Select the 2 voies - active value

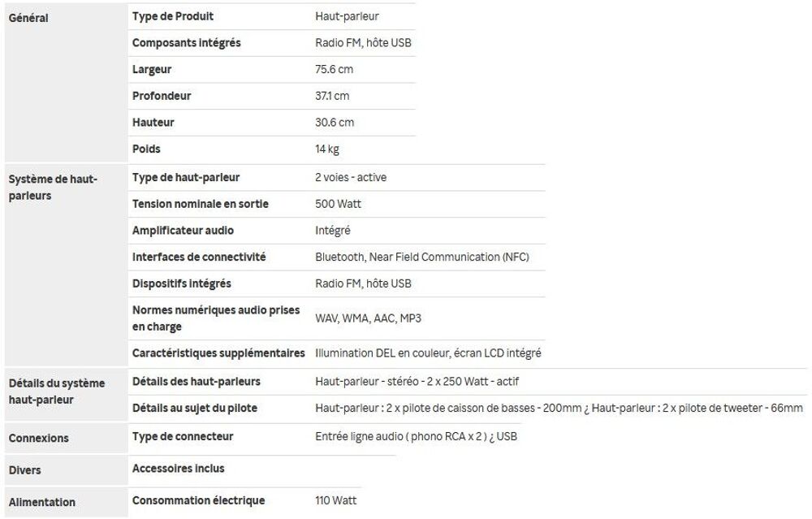[351, 178]
